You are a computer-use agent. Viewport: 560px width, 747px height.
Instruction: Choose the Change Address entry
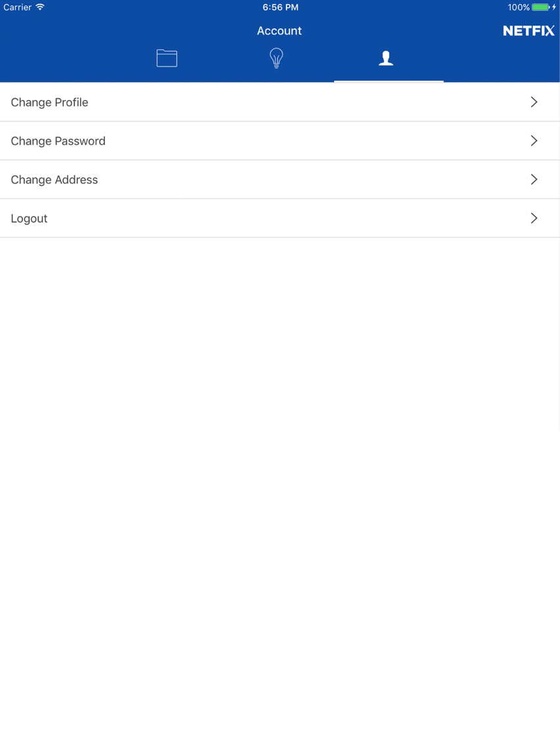tap(280, 180)
